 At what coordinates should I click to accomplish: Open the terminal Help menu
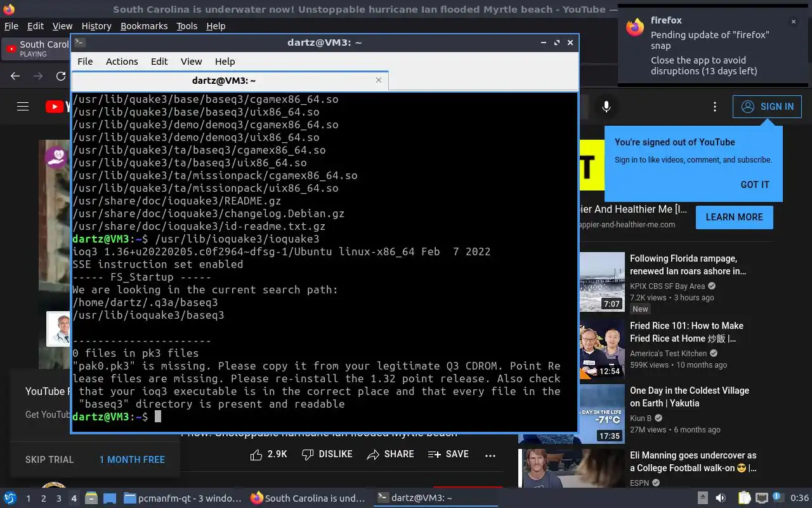[225, 62]
